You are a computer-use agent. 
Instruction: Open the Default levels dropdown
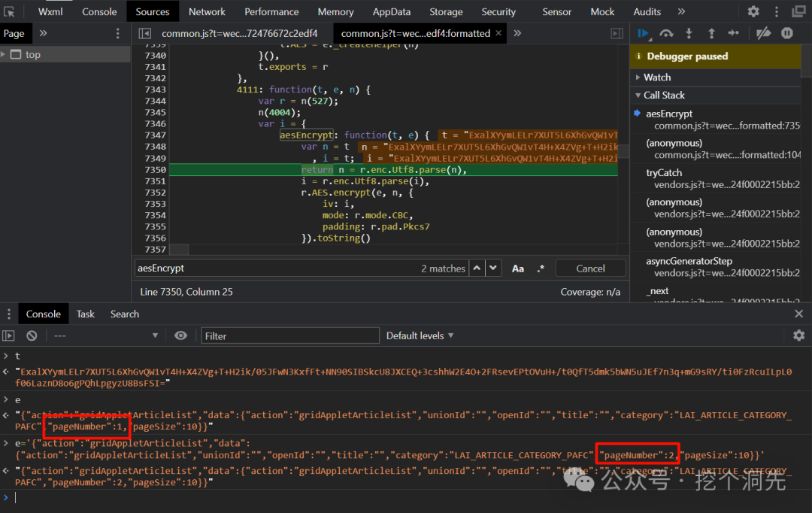click(x=420, y=335)
